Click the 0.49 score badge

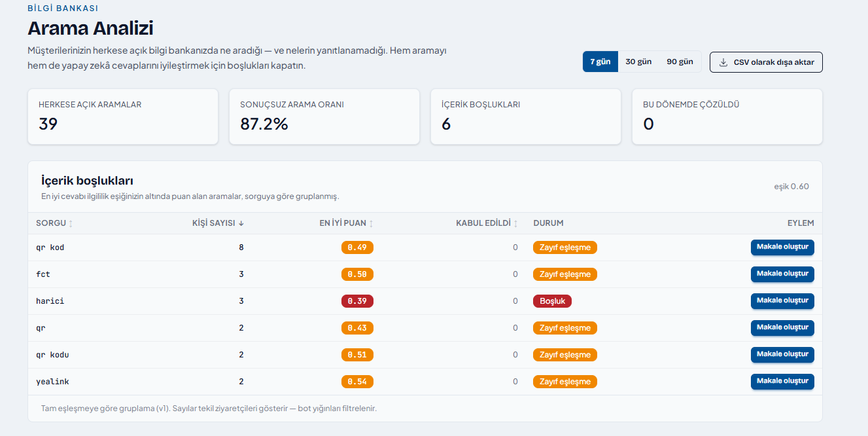(357, 247)
